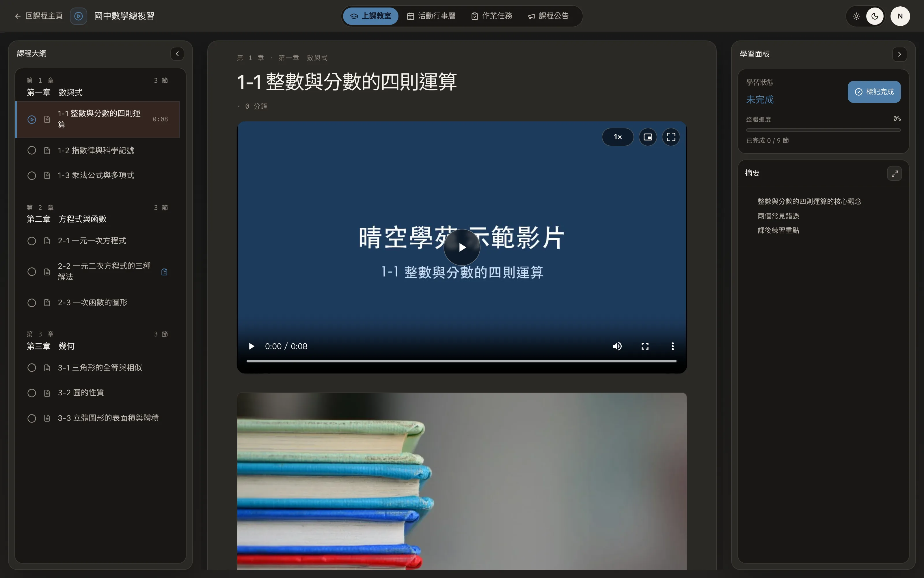Click document icon beside 2-1 一元一次方程式
The height and width of the screenshot is (578, 924).
(47, 241)
